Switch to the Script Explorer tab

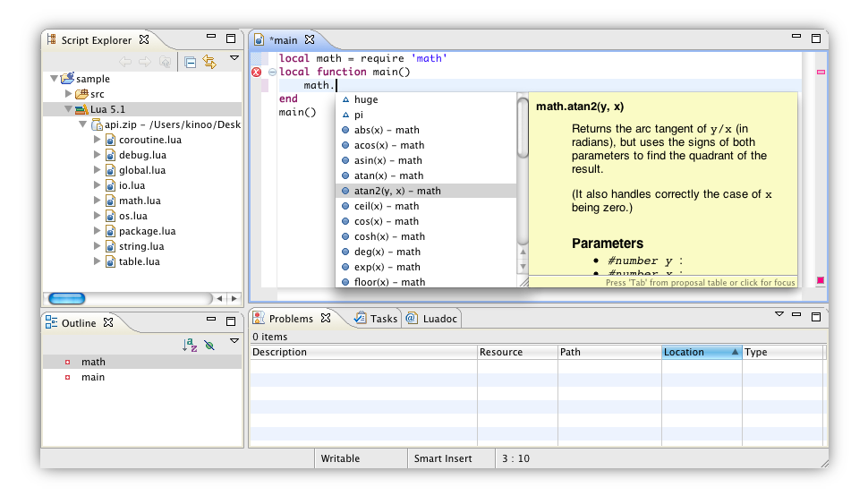pos(97,40)
